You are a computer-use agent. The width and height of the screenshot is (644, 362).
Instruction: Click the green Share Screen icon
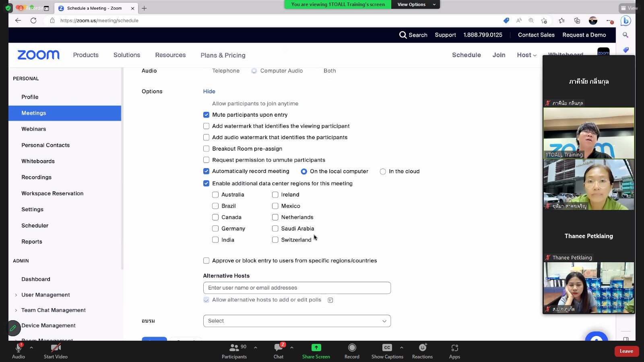316,348
